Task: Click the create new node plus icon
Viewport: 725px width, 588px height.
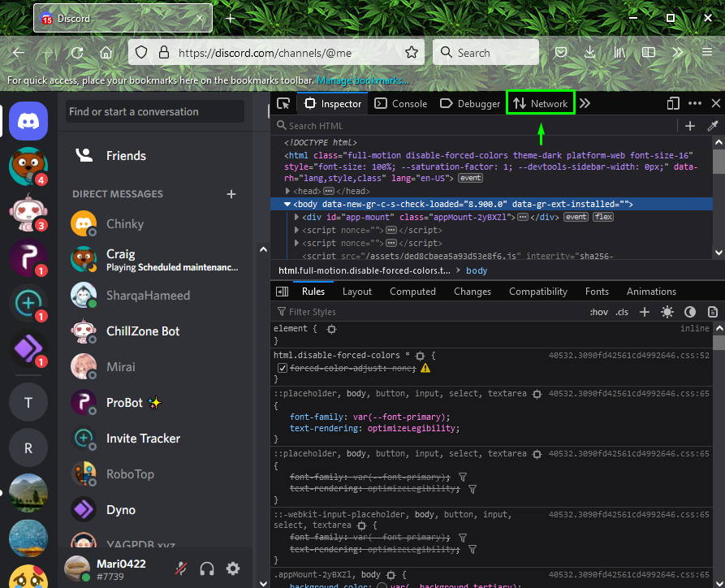Action: (x=690, y=126)
